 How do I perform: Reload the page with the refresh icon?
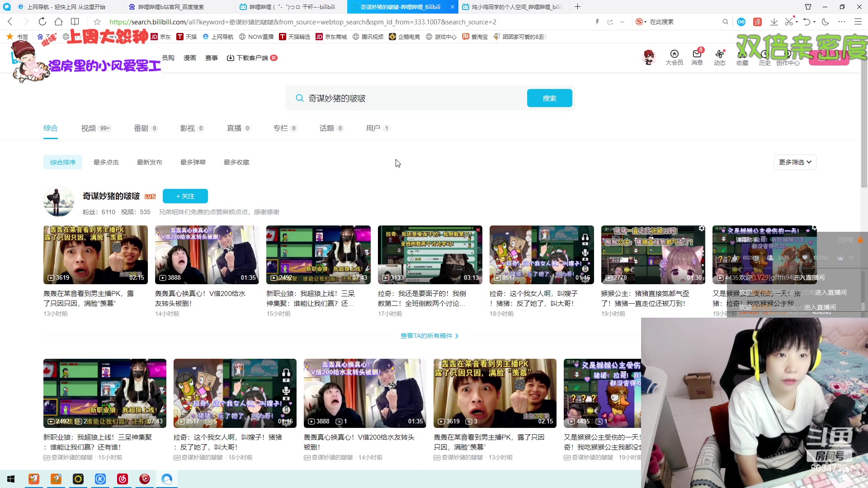(x=42, y=22)
